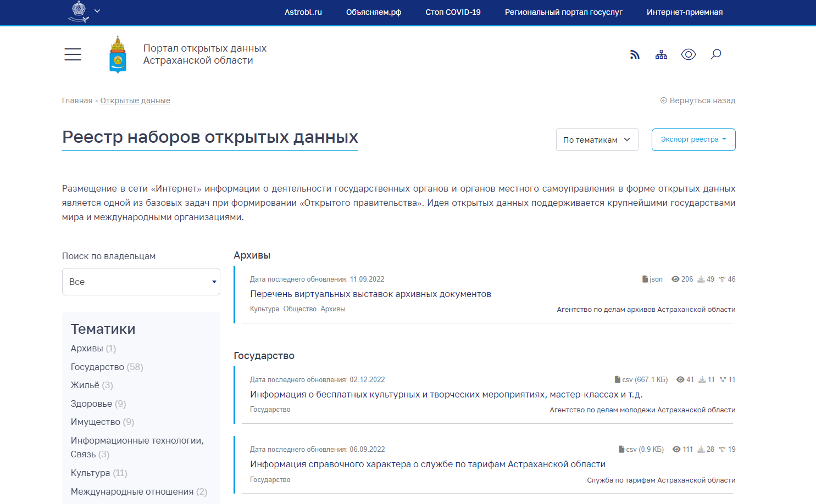Click 'Главная' breadcrumb

[77, 100]
